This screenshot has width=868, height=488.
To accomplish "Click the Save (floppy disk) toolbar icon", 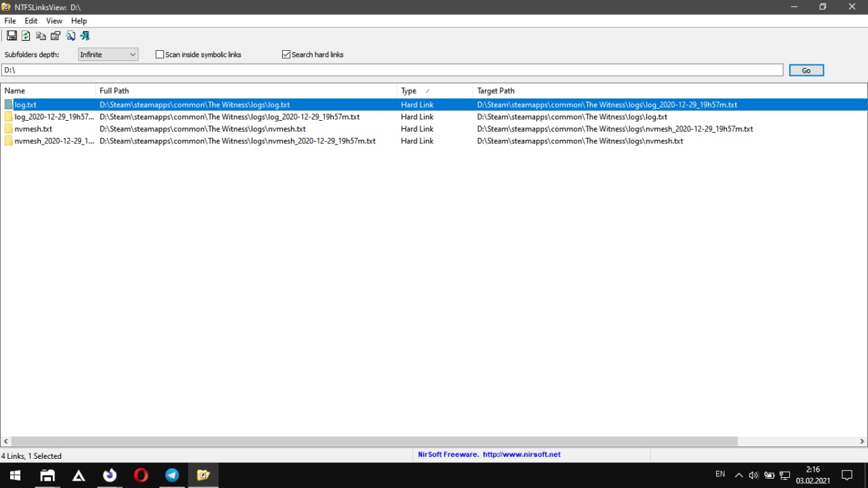I will [x=12, y=36].
